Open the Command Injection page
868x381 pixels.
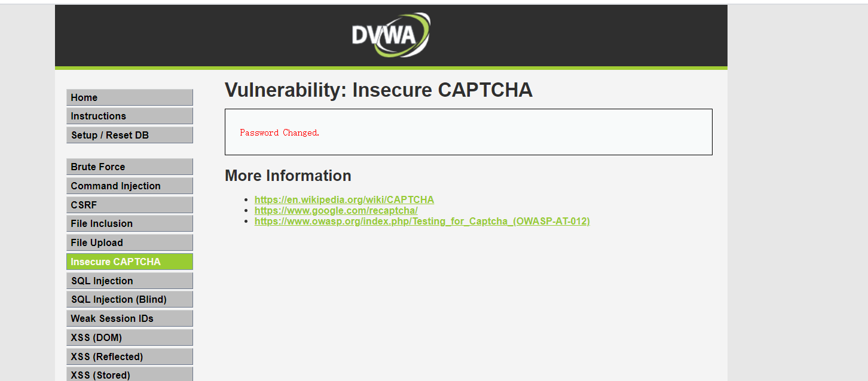(x=129, y=186)
